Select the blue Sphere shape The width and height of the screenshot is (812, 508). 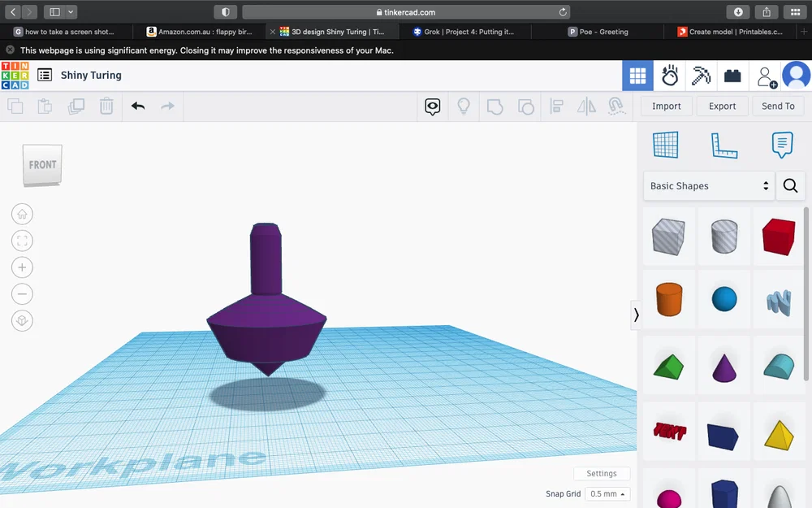pyautogui.click(x=724, y=299)
